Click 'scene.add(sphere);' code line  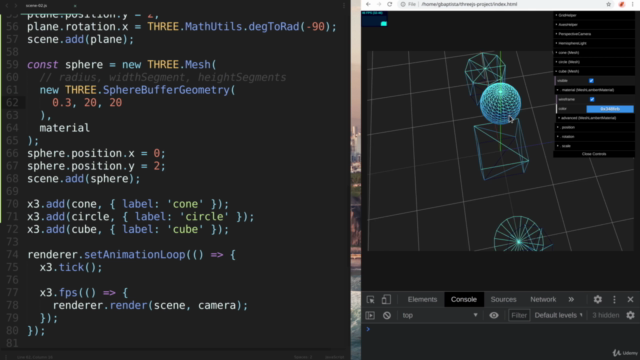point(84,179)
